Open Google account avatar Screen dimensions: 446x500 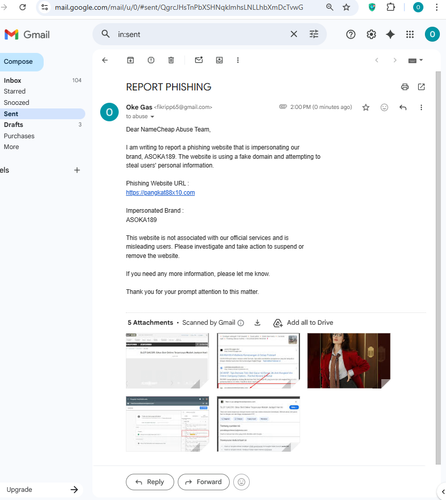(x=432, y=34)
